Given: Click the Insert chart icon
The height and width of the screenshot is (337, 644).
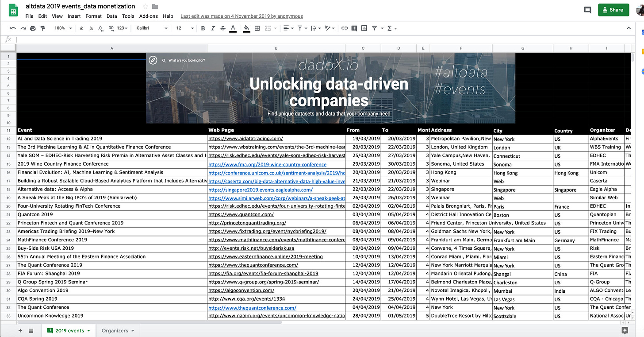Looking at the screenshot, I should pos(364,28).
